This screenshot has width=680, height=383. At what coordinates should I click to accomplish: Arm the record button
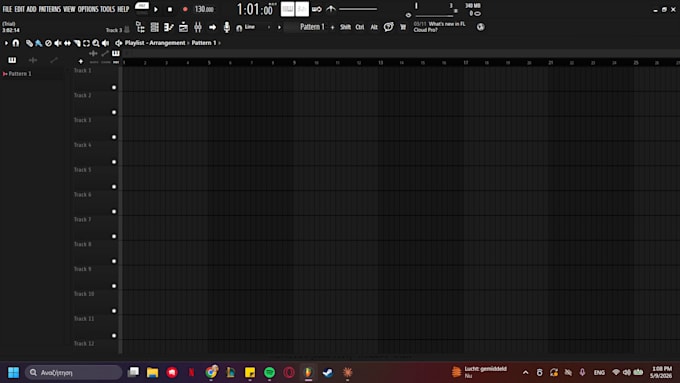point(185,9)
